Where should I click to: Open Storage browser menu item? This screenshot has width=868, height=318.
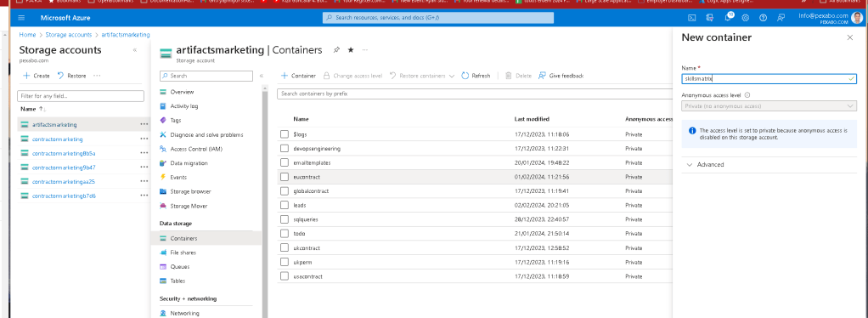click(190, 191)
